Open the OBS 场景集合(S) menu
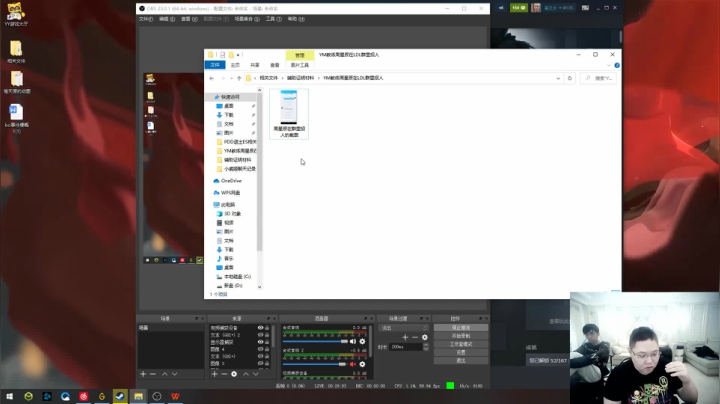 point(247,19)
